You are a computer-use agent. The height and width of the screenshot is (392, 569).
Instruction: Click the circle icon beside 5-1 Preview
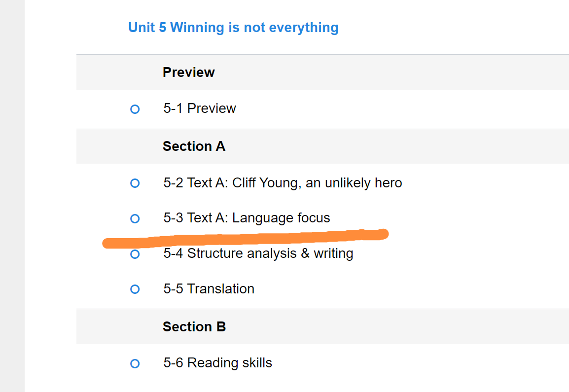[x=135, y=109]
